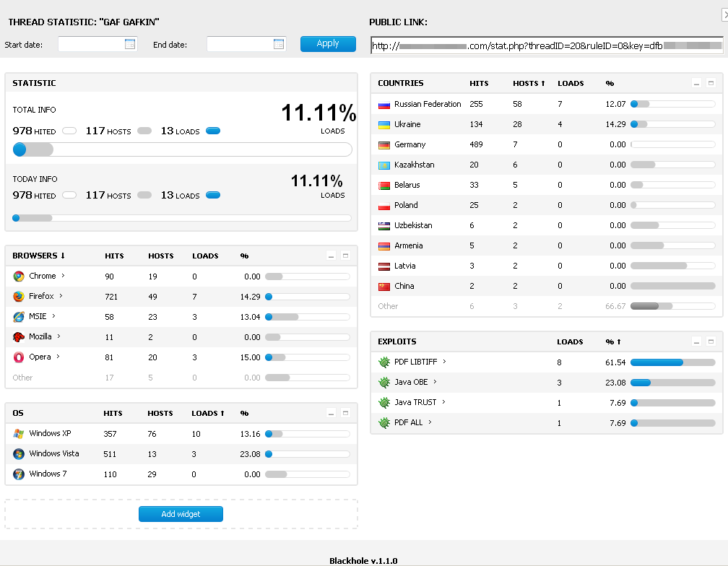728x566 pixels.
Task: Click the Chrome browser icon
Action: coord(19,277)
